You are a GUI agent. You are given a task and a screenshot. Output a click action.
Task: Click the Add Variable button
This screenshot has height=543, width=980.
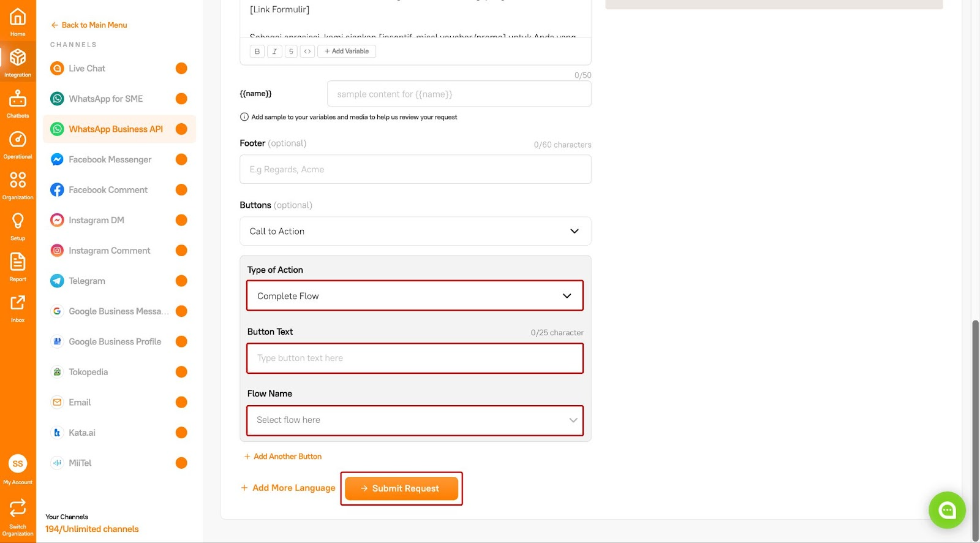coord(347,51)
